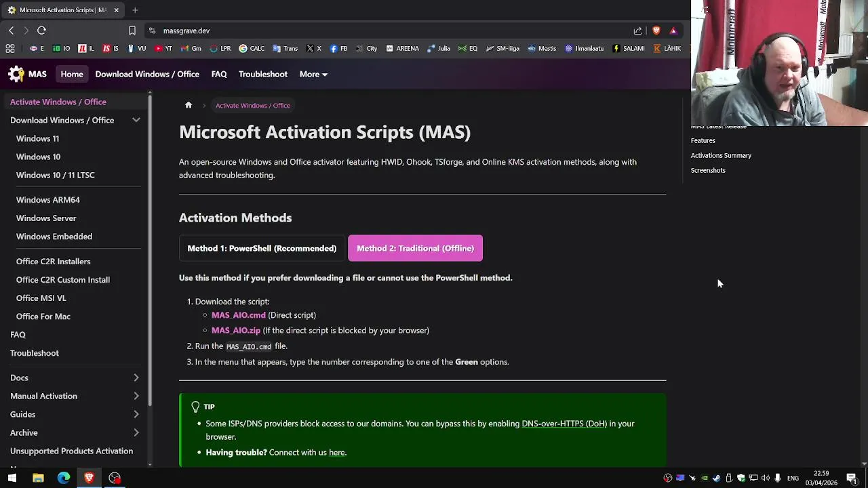Image resolution: width=868 pixels, height=488 pixels.
Task: Click Home in the top navbar
Action: (x=72, y=74)
